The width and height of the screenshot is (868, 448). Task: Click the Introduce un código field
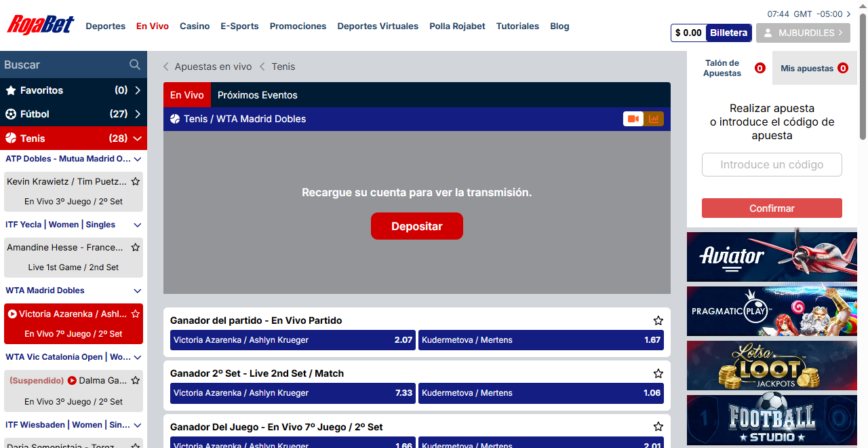(x=772, y=164)
